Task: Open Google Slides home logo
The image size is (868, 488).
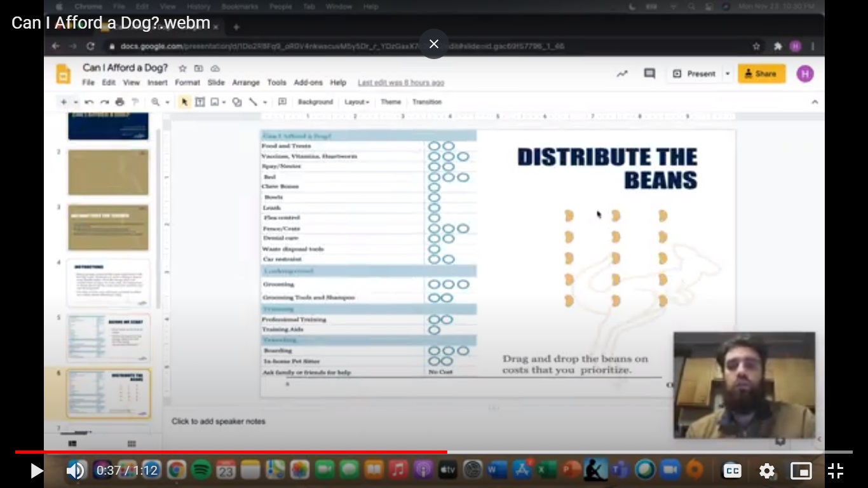Action: click(63, 74)
